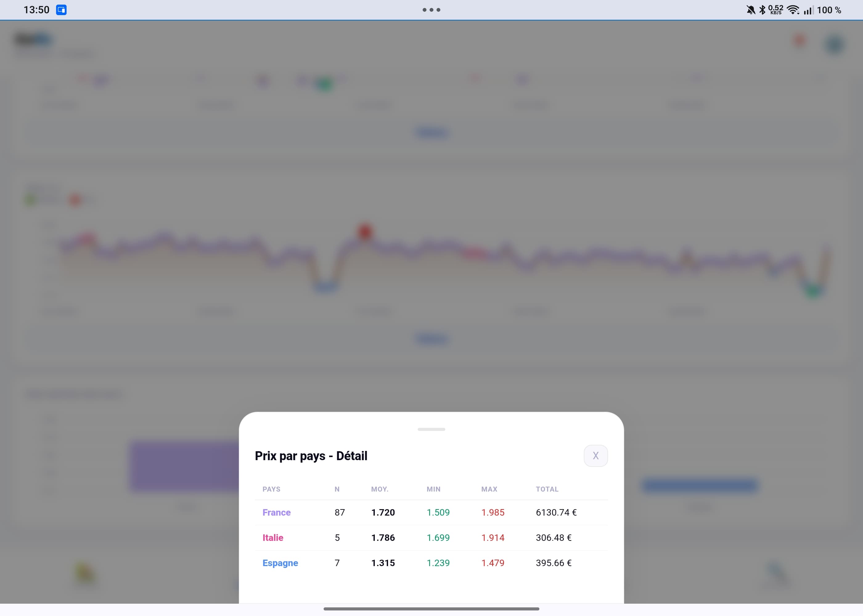
Task: Tap the screen cast icon in status bar
Action: point(61,10)
